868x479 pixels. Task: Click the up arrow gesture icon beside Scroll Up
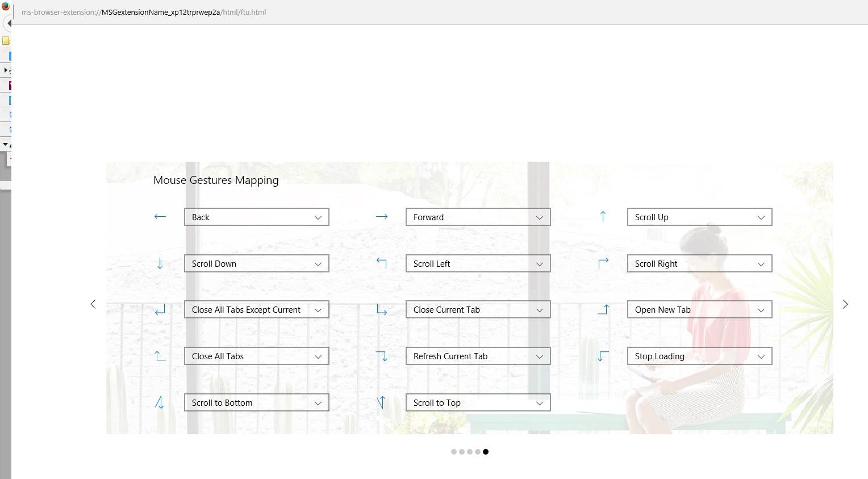pyautogui.click(x=603, y=216)
